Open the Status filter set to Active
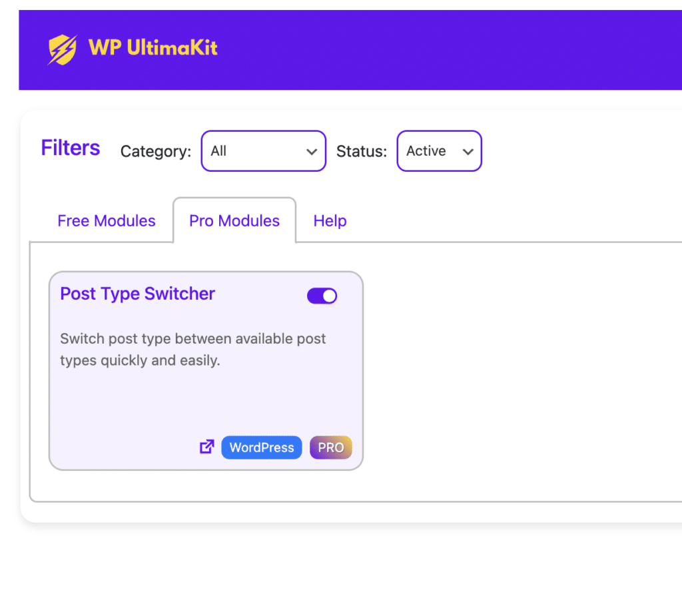682x616 pixels. pyautogui.click(x=439, y=151)
